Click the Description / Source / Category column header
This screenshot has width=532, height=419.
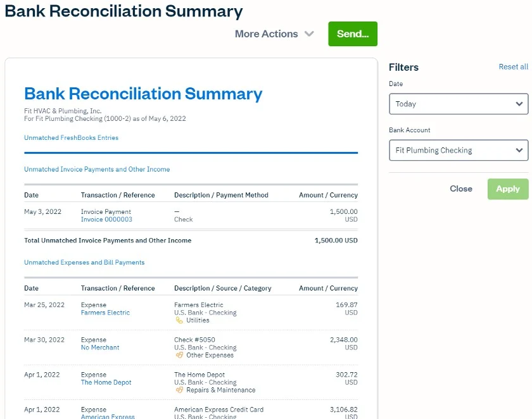point(222,288)
